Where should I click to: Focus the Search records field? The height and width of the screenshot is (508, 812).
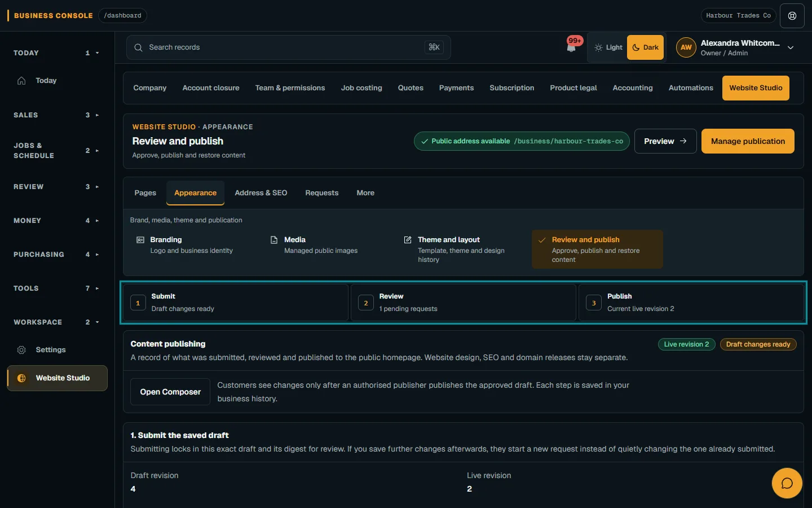click(288, 47)
